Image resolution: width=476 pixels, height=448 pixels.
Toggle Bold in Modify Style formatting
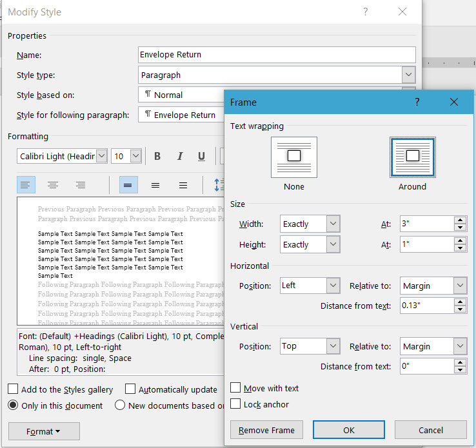tap(157, 156)
